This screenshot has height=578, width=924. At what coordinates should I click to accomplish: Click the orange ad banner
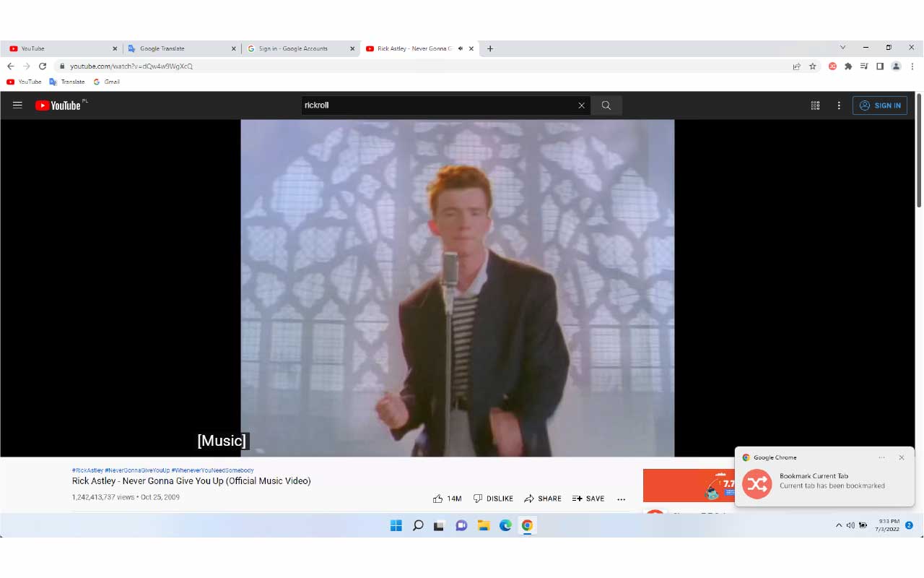tap(689, 486)
